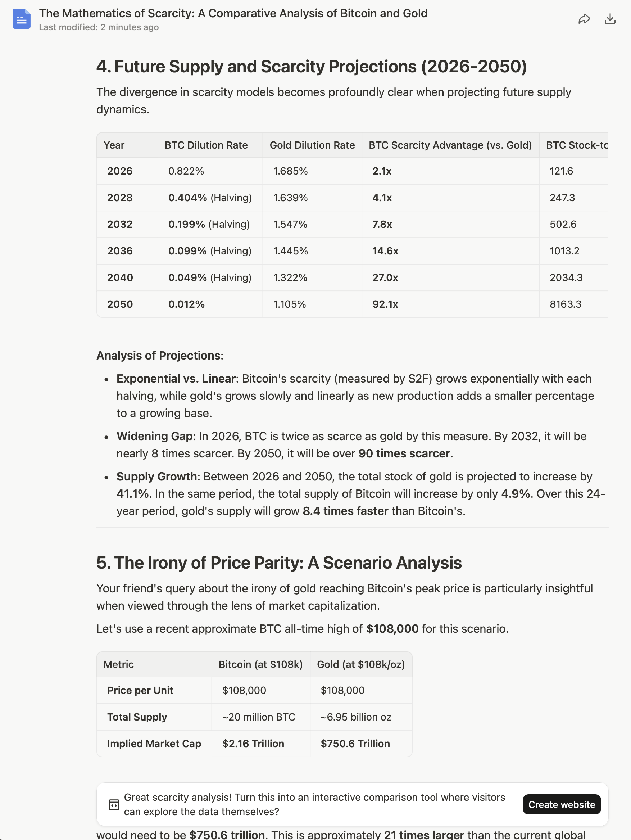Click the 'Great scarcity analysis!' suggestion text
The image size is (631, 840).
pyautogui.click(x=314, y=804)
